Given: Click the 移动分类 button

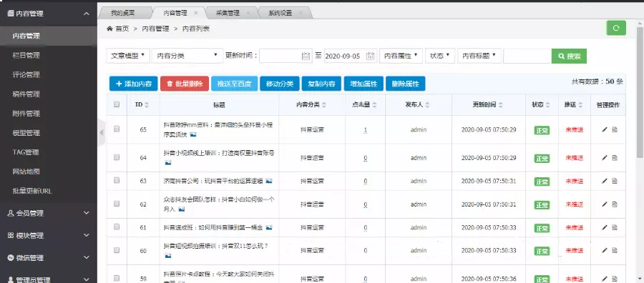Looking at the screenshot, I should click(x=279, y=84).
